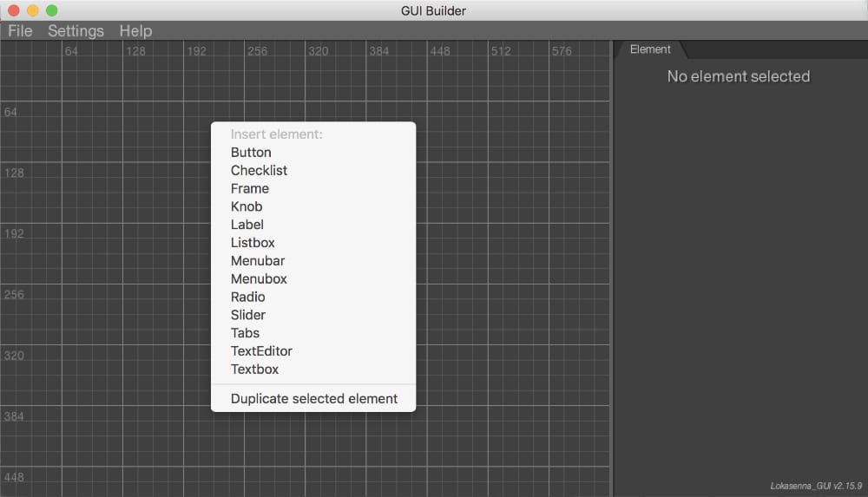Pick Label from the context menu

[x=313, y=225]
